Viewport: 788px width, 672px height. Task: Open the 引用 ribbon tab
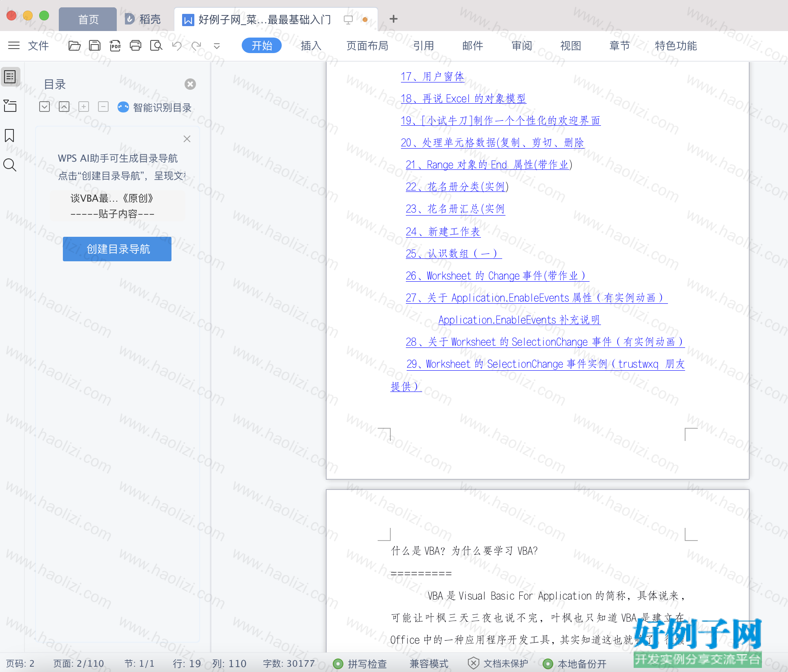click(x=424, y=45)
